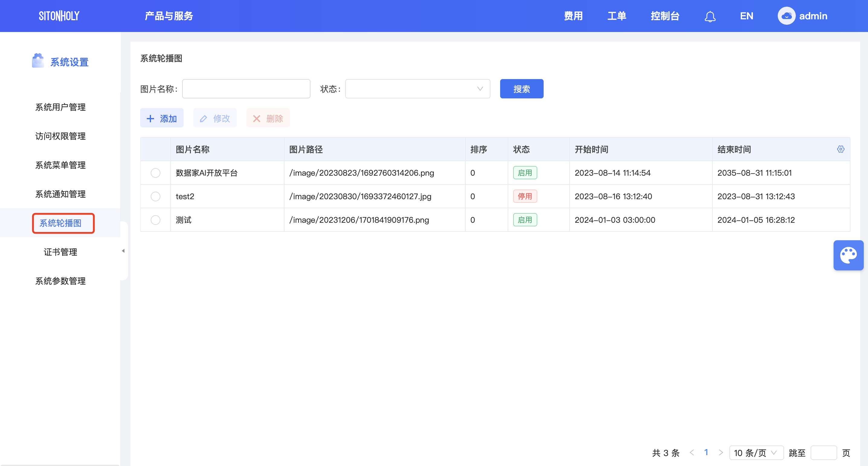Click 停用 tag in test2 row
Image resolution: width=868 pixels, height=466 pixels.
[x=525, y=196]
